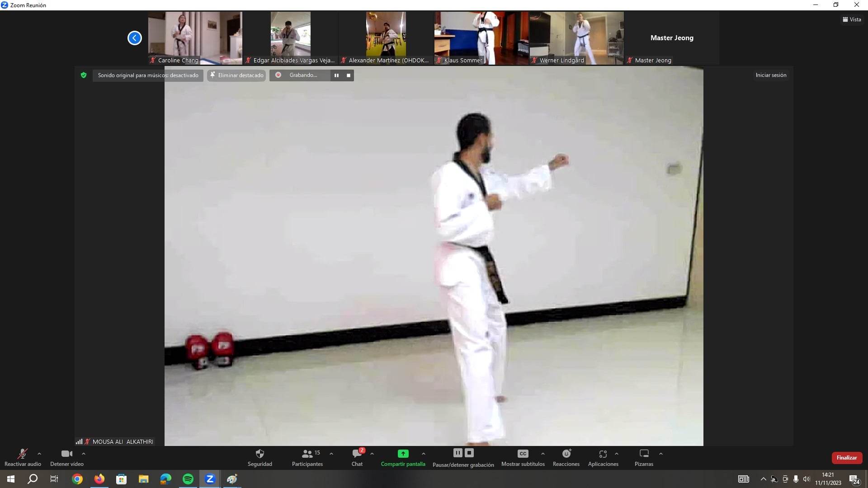868x488 pixels.
Task: Open the Reacciones menu
Action: (x=566, y=457)
